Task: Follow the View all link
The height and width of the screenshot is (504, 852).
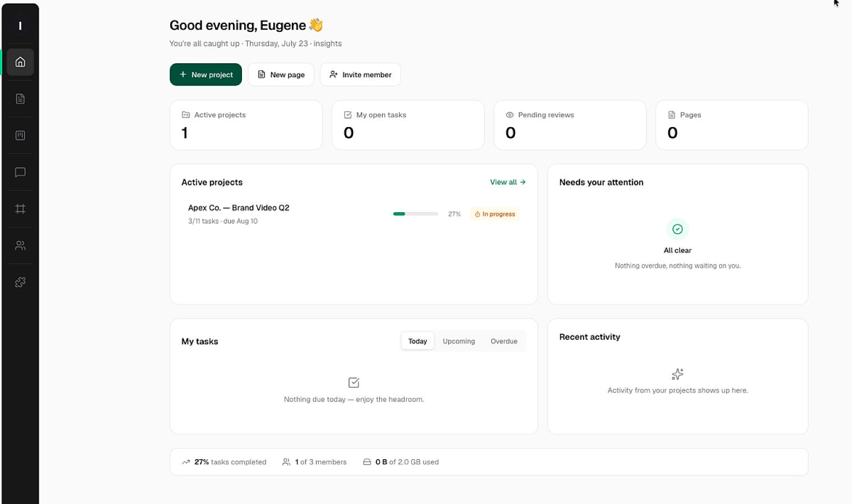Action: 508,182
